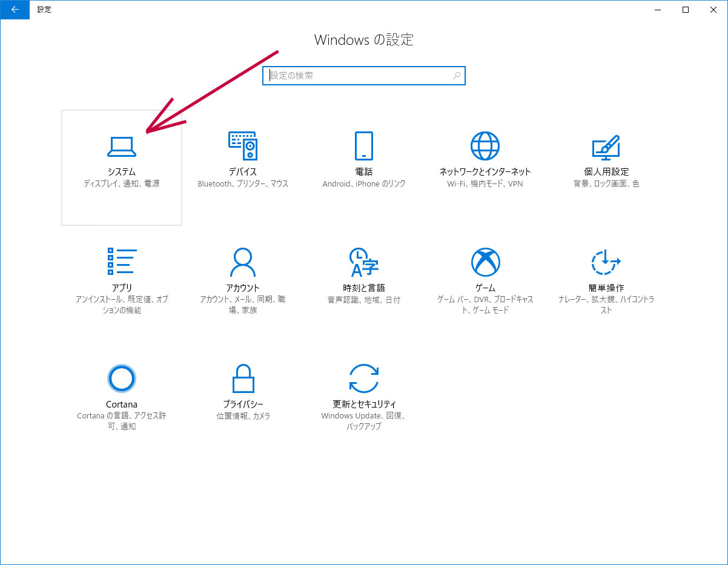Open the 電話 phone icon
Screen dimensions: 728x565
364,146
